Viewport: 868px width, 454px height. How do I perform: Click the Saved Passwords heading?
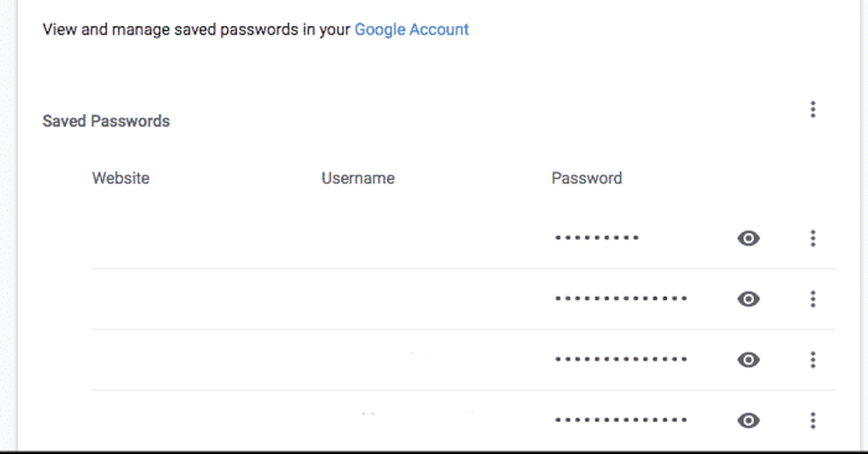pos(106,121)
